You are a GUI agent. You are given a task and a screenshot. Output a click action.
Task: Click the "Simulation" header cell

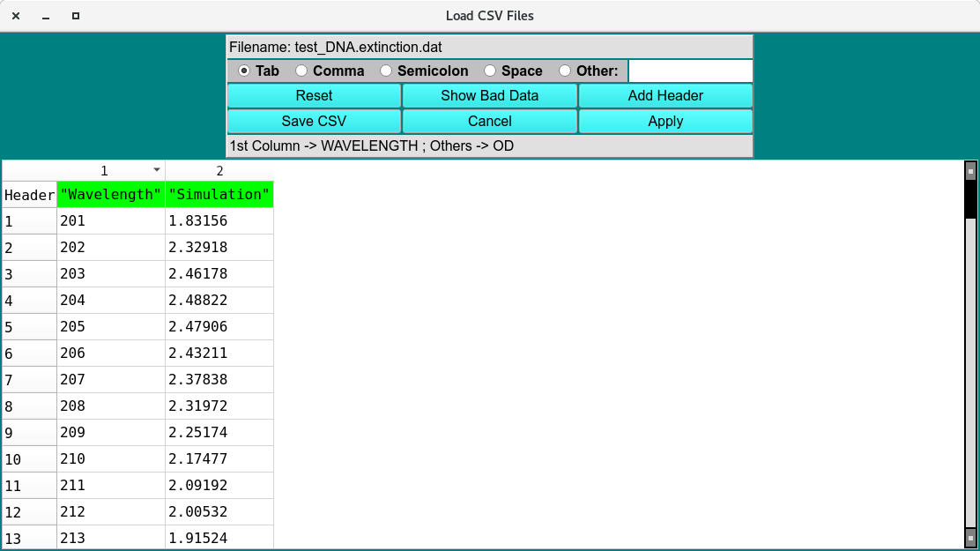(219, 195)
